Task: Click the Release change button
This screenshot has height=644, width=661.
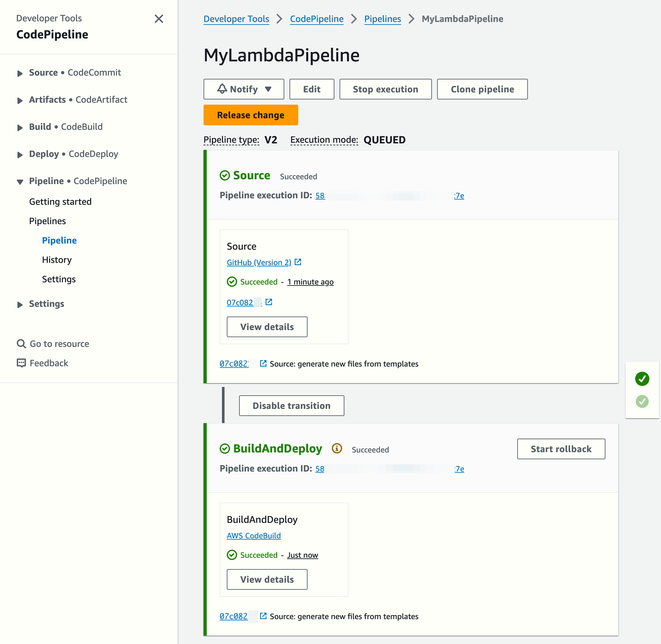Action: [250, 115]
